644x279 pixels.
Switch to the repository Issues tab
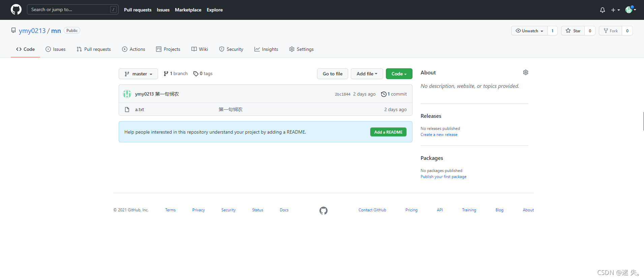pyautogui.click(x=56, y=49)
